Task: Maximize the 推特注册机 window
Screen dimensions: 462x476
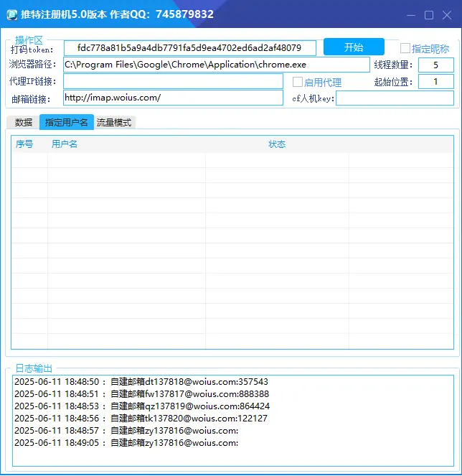Action: pos(428,14)
